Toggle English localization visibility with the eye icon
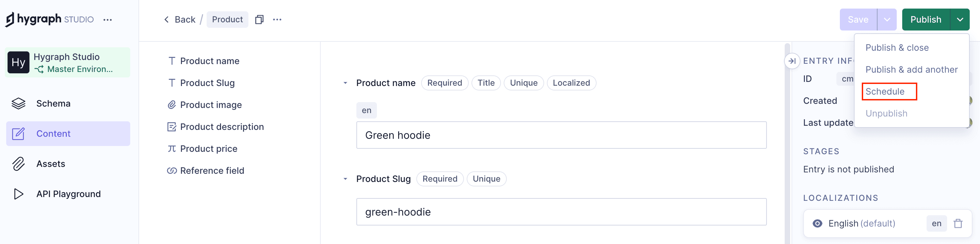This screenshot has height=244, width=980. (x=817, y=223)
